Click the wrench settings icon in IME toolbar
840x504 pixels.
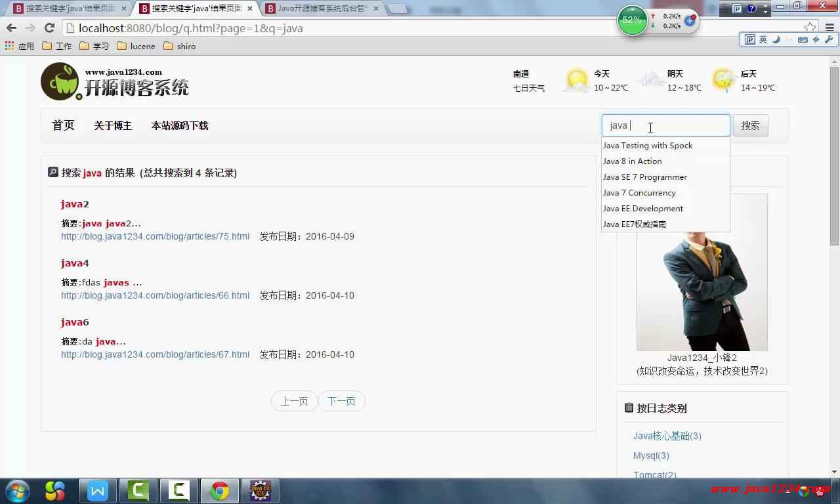click(828, 39)
